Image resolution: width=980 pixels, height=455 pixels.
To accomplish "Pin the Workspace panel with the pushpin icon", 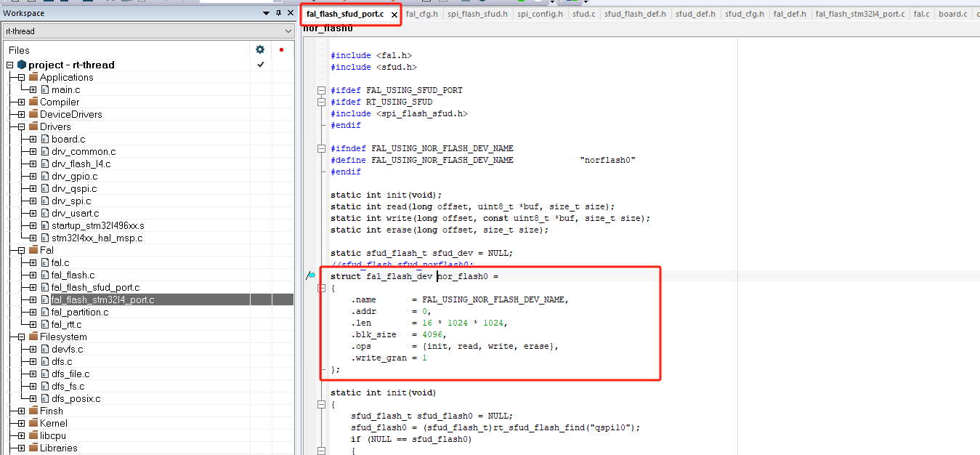I will click(x=278, y=13).
